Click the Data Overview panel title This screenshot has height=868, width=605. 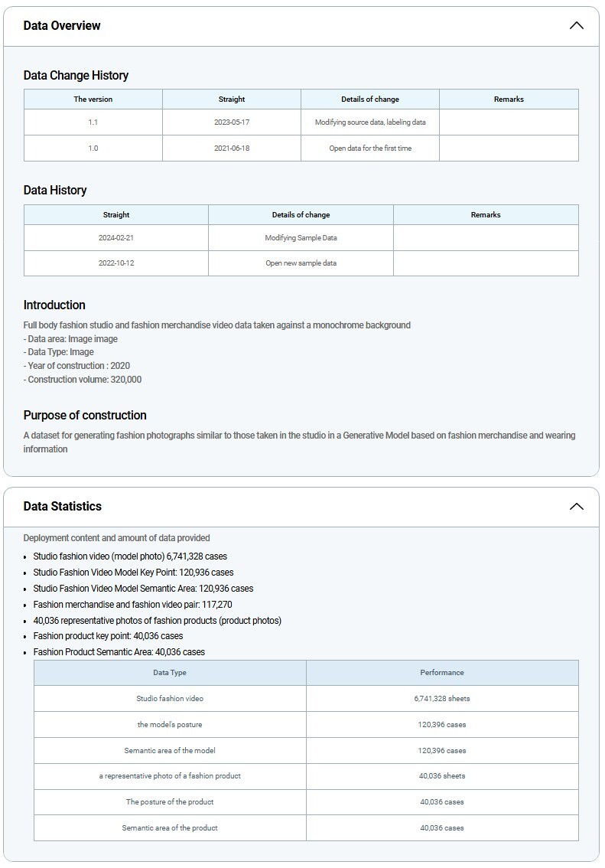(62, 25)
